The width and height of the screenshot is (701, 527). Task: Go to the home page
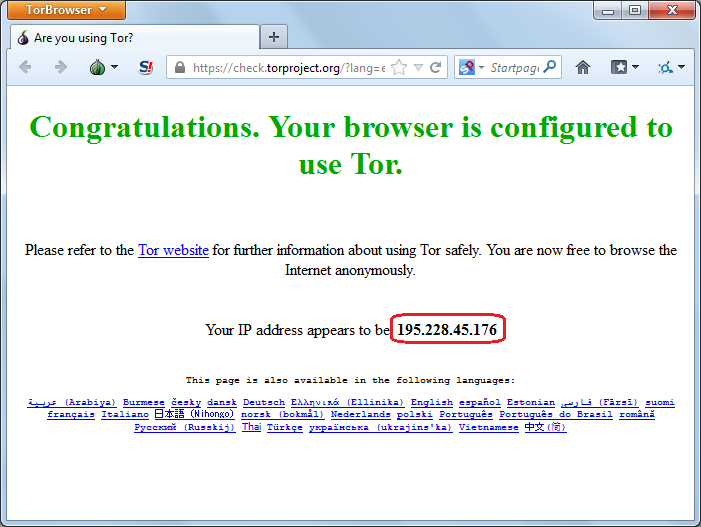[x=583, y=67]
